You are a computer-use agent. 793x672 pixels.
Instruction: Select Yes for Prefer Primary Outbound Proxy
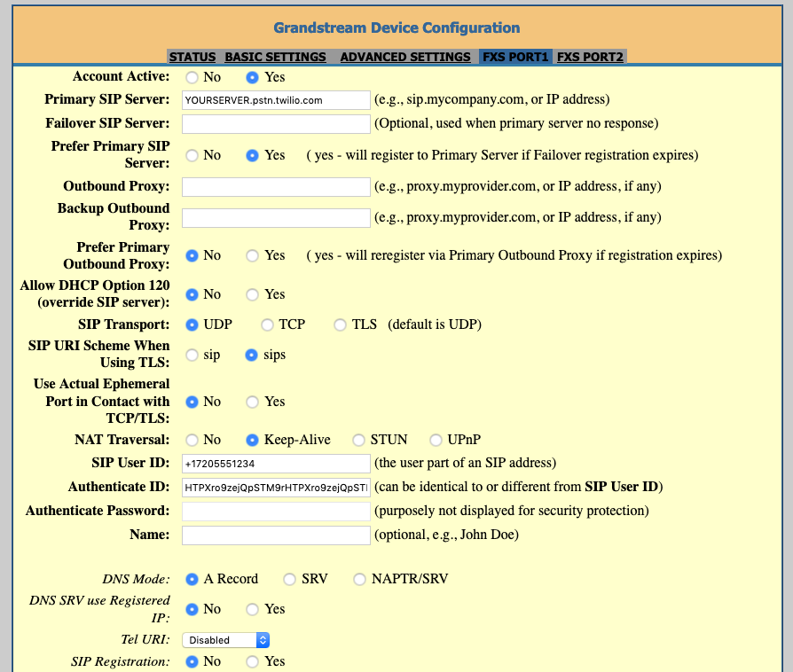(x=252, y=255)
